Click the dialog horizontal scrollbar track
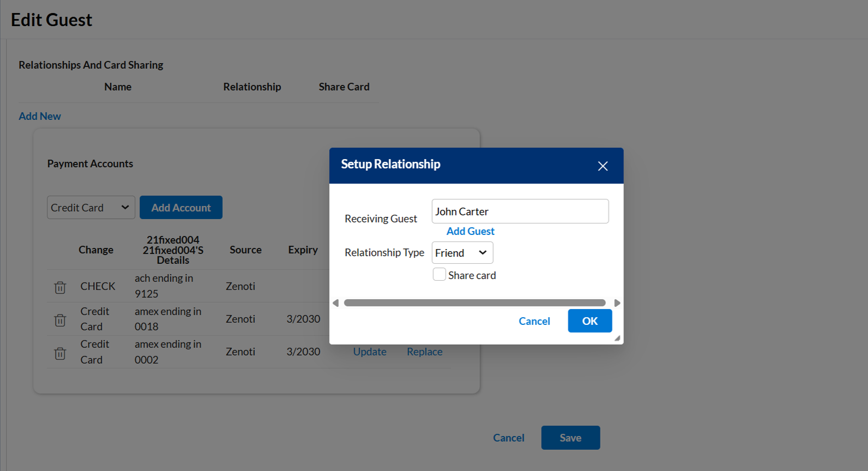 click(475, 303)
